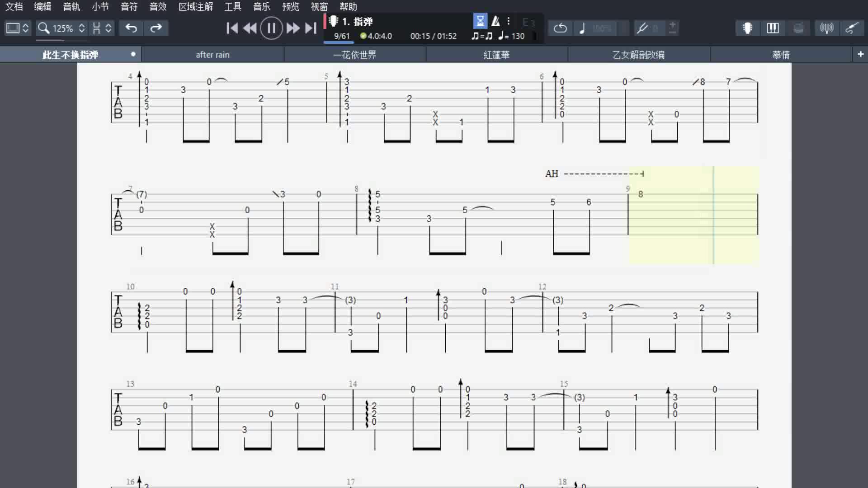Open the 音轨 menu
The width and height of the screenshot is (868, 488).
tap(71, 7)
